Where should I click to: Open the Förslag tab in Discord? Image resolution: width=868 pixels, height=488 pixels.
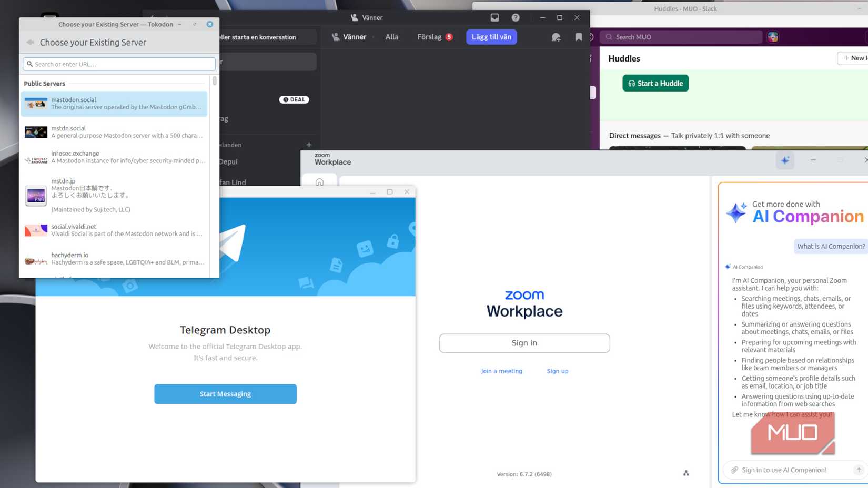click(x=435, y=37)
